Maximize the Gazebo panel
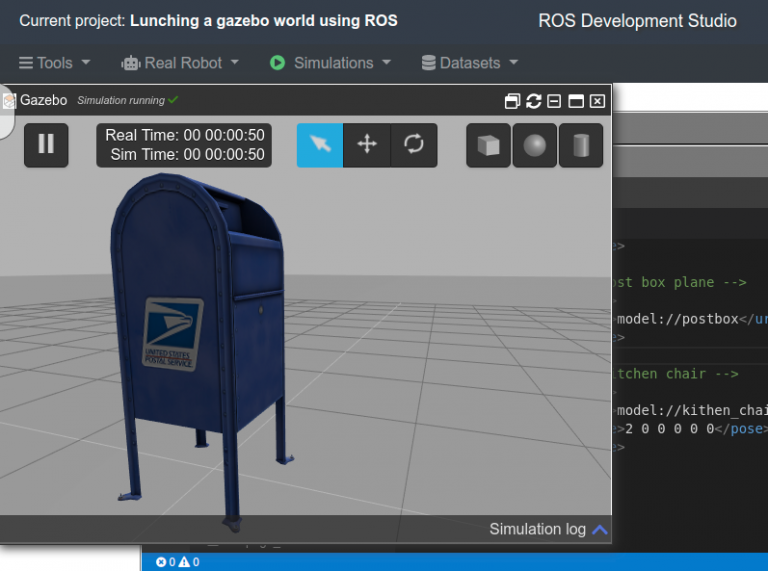This screenshot has height=571, width=768. point(576,101)
